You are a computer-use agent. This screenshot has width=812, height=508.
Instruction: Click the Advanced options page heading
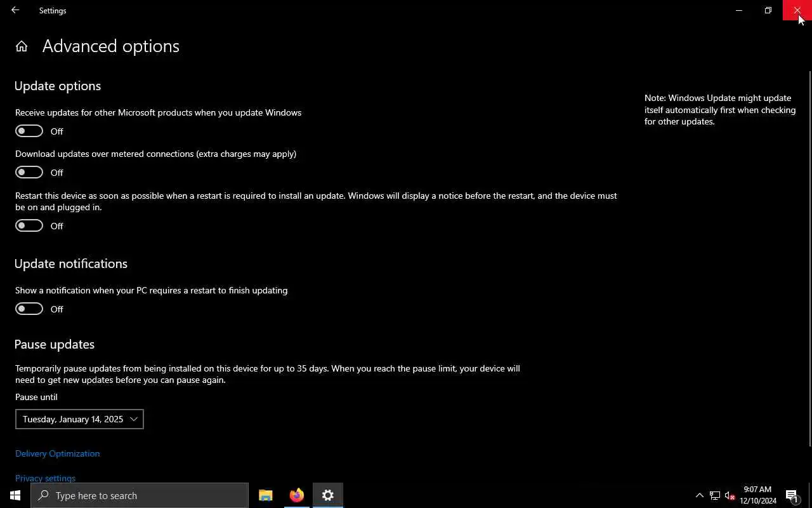pos(111,46)
